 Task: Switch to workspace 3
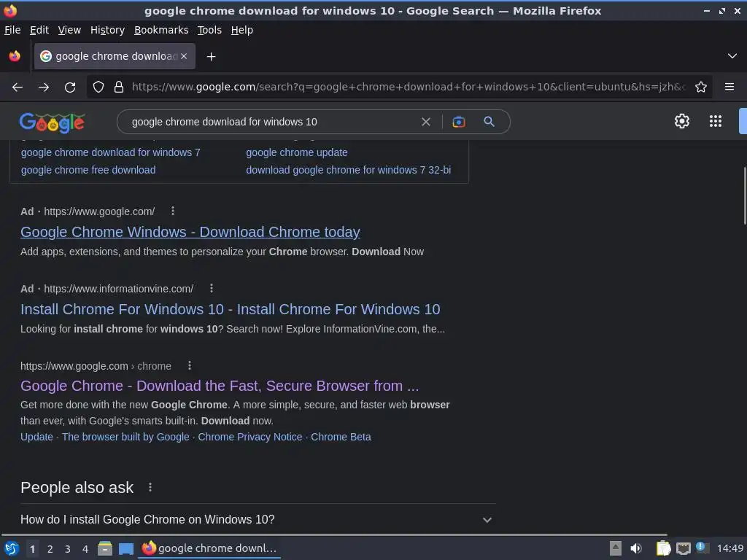pos(68,549)
